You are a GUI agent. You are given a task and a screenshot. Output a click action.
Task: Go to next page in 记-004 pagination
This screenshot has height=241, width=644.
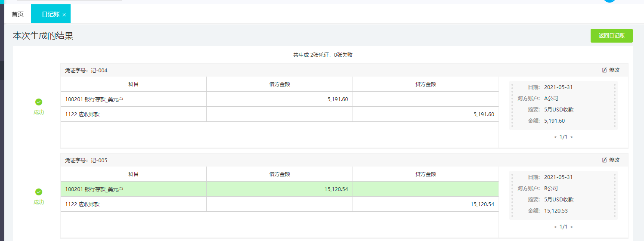coord(571,137)
